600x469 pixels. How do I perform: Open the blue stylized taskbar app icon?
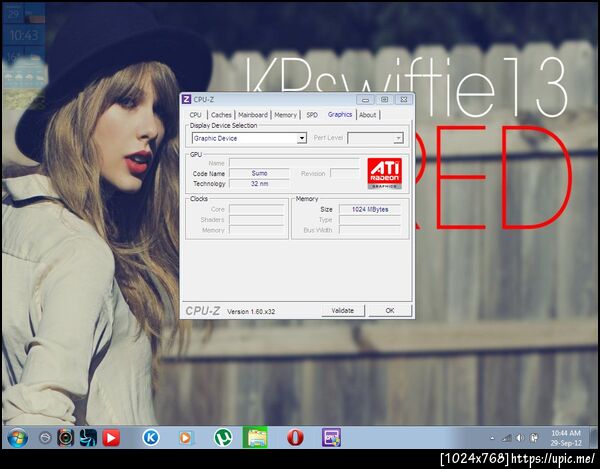88,438
